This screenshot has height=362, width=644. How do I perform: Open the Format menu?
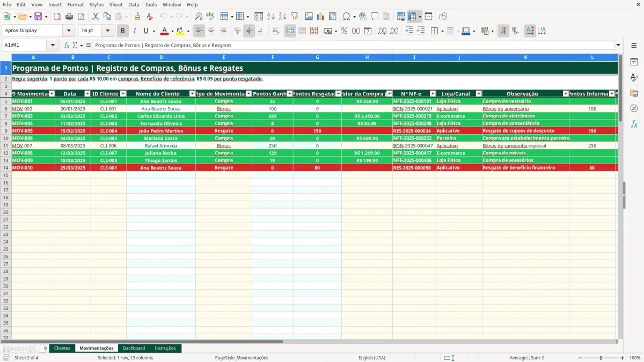pyautogui.click(x=76, y=4)
